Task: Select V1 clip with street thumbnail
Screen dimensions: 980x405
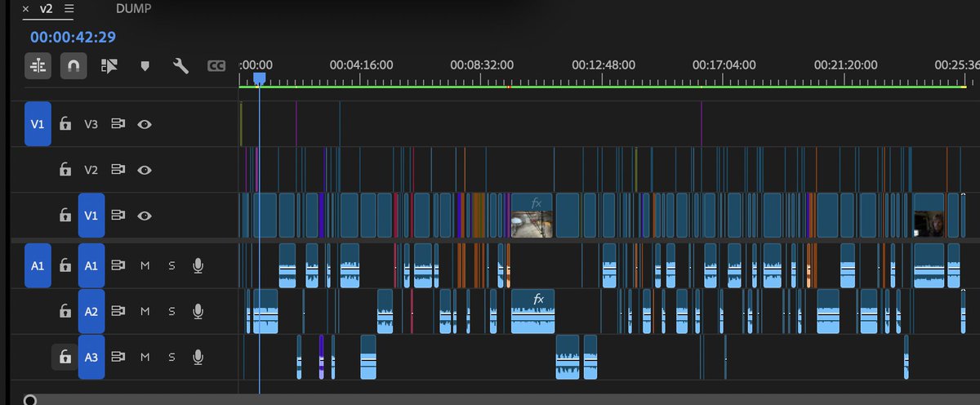Action: click(x=532, y=216)
